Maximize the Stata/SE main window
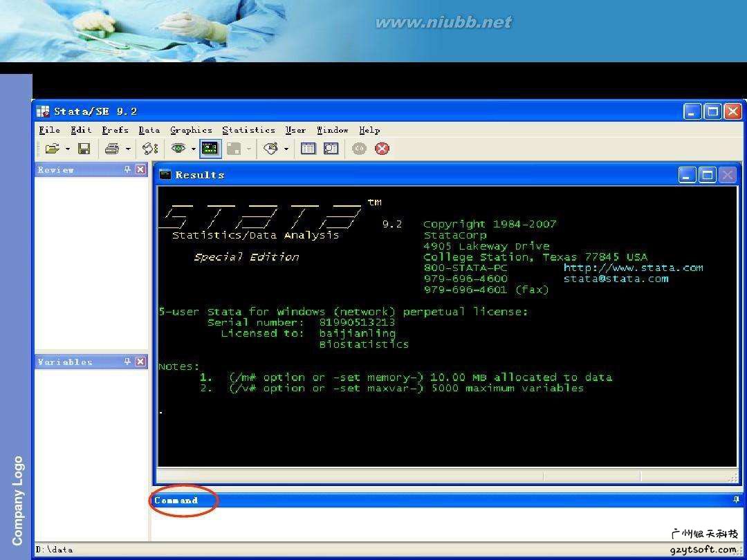The width and height of the screenshot is (747, 560). 712,112
